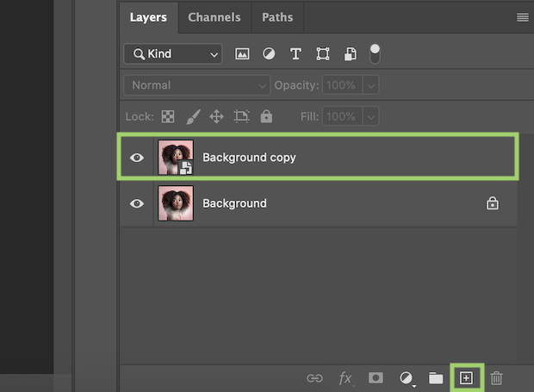
Task: Lock transparent pixels
Action: [168, 116]
